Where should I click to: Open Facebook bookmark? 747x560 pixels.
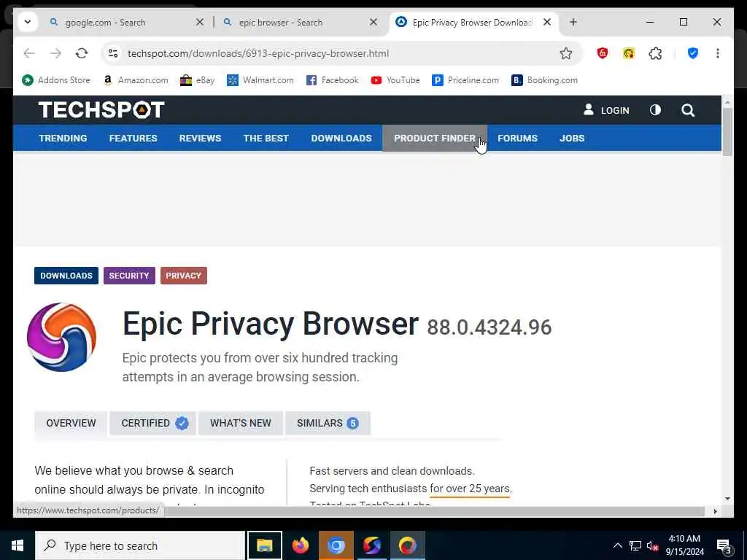click(x=333, y=80)
